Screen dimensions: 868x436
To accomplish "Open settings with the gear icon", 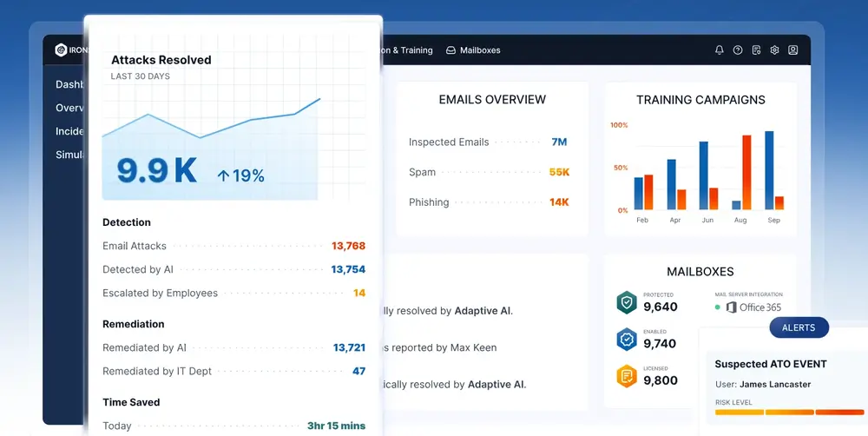I will click(775, 50).
